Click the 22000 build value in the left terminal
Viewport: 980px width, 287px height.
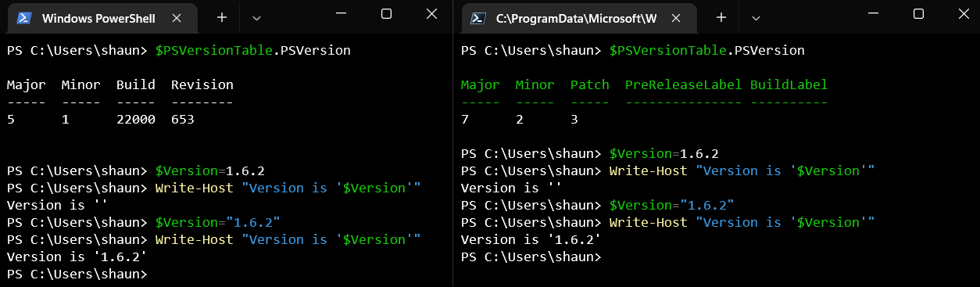point(136,120)
